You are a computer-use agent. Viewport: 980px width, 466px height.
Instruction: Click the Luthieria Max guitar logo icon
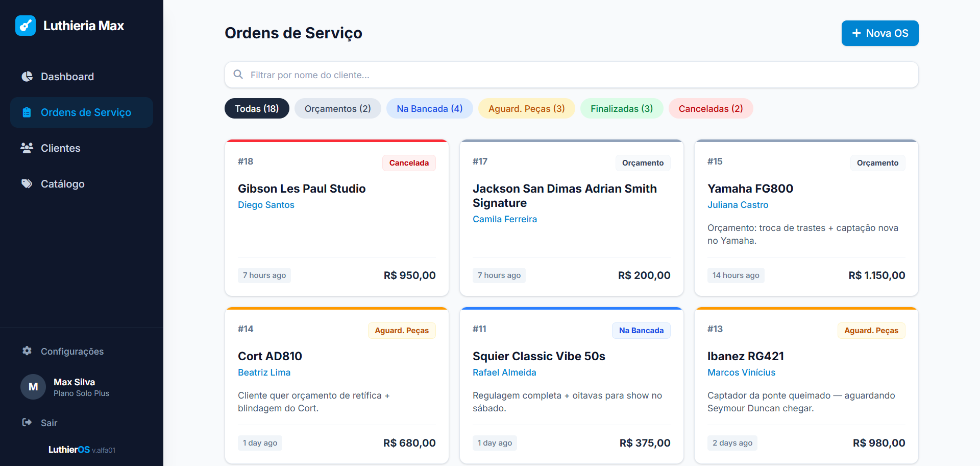(26, 26)
